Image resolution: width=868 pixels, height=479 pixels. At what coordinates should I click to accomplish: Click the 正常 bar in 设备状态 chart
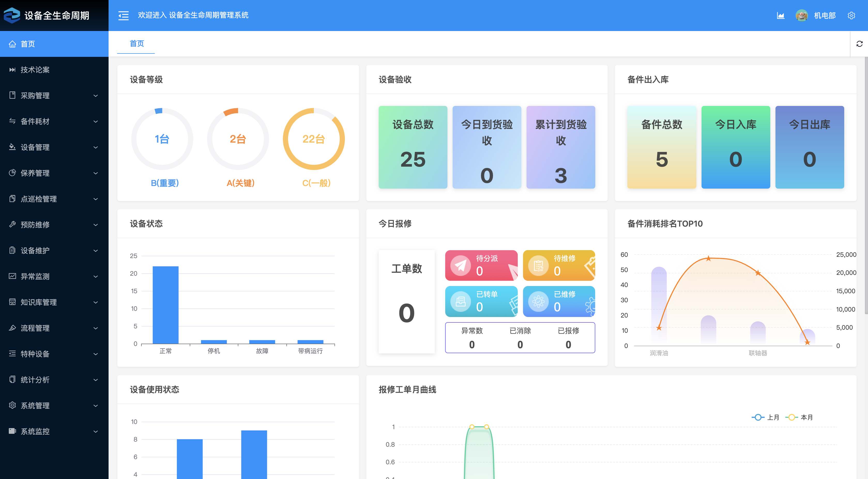coord(165,305)
